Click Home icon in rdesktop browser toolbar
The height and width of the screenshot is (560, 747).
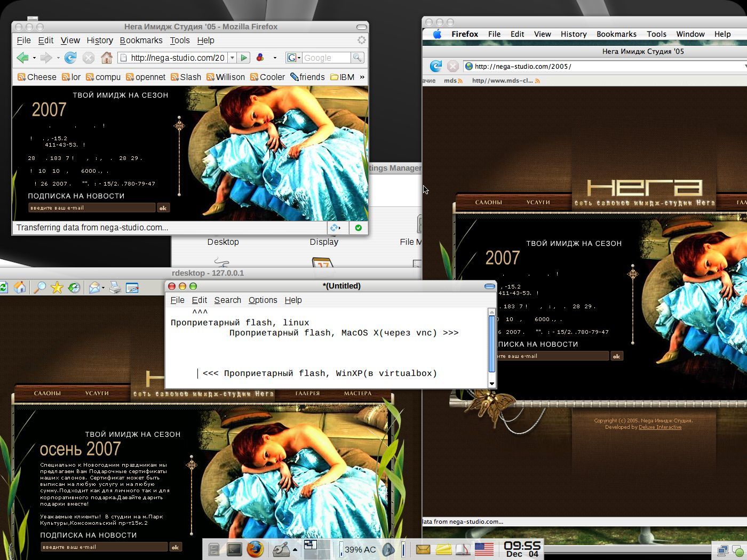pyautogui.click(x=20, y=288)
